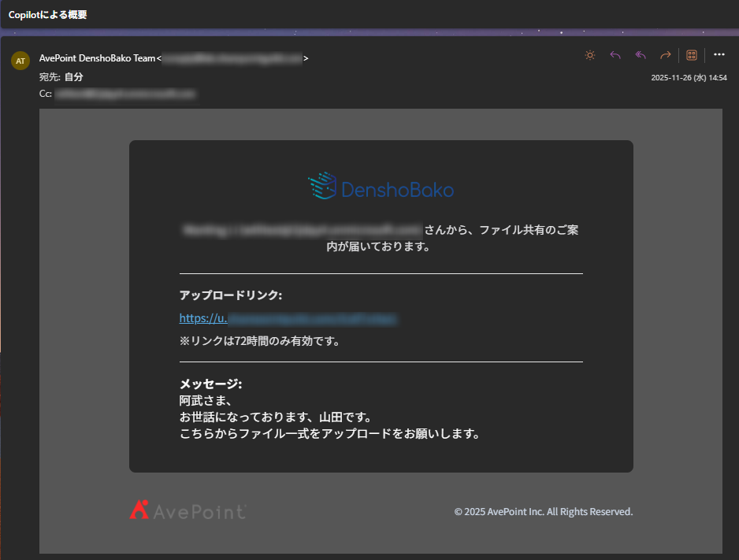
Task: Click the blurred sender email address in angle brackets
Action: (x=232, y=58)
